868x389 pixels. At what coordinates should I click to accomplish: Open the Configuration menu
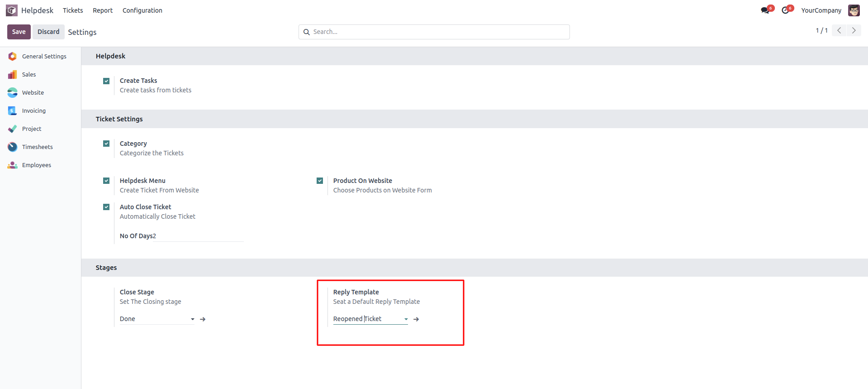click(x=142, y=10)
